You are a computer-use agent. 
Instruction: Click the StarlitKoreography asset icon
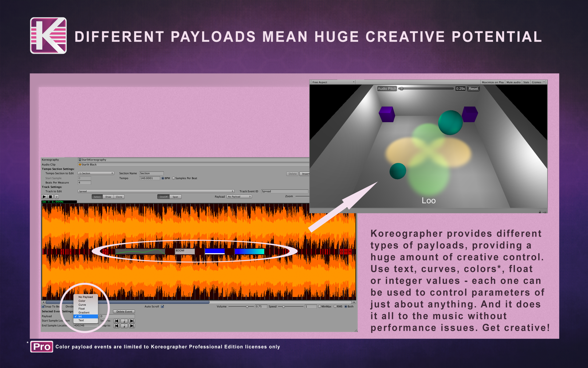(80, 160)
